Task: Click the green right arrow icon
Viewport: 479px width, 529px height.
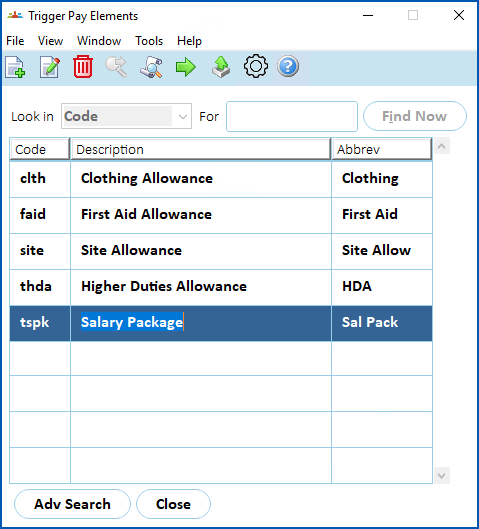Action: coord(186,67)
